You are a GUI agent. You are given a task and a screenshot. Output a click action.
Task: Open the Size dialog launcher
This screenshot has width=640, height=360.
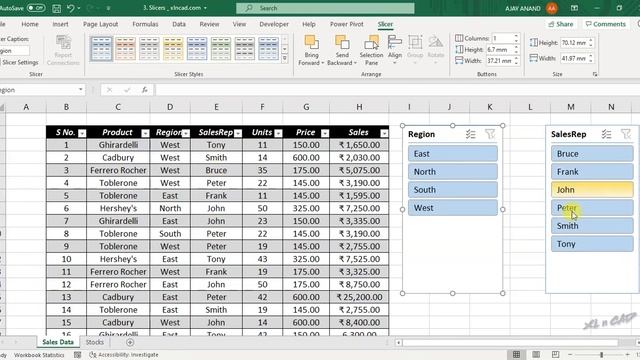pos(595,74)
